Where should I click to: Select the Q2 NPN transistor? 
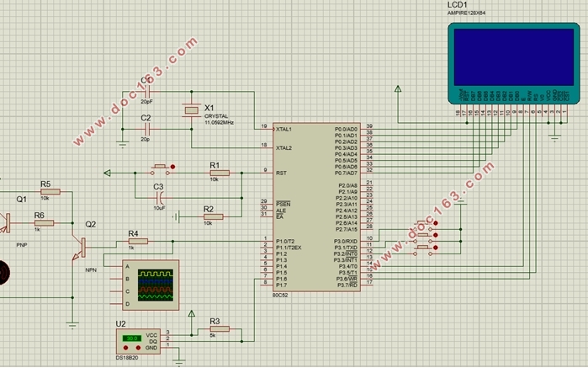[x=80, y=248]
